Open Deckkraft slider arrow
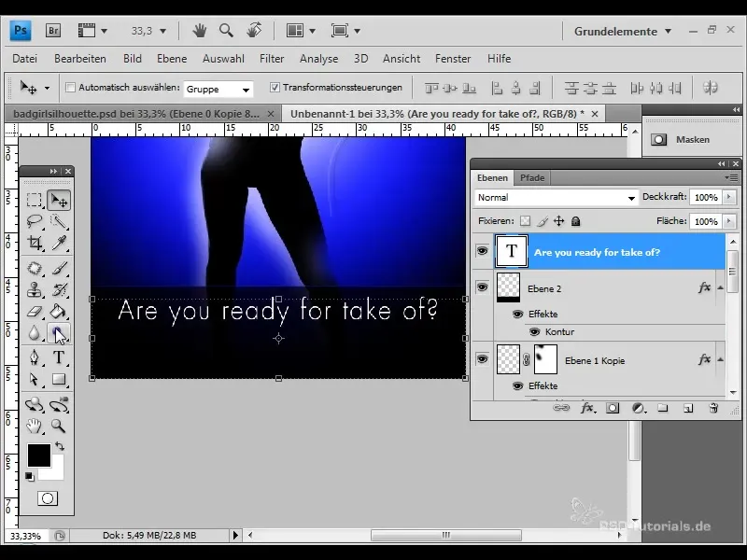Image resolution: width=747 pixels, height=560 pixels. click(729, 197)
